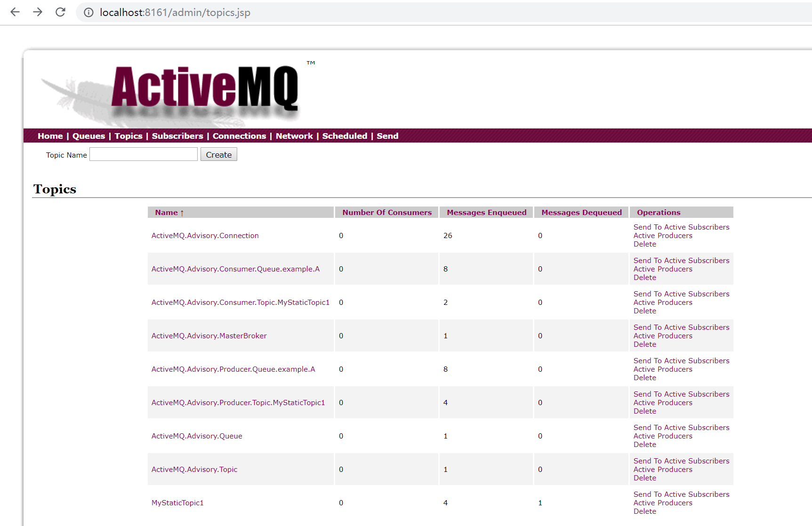Click Active Producers for ActiveMQ.Advisory.Connection
This screenshot has width=812, height=526.
click(663, 236)
